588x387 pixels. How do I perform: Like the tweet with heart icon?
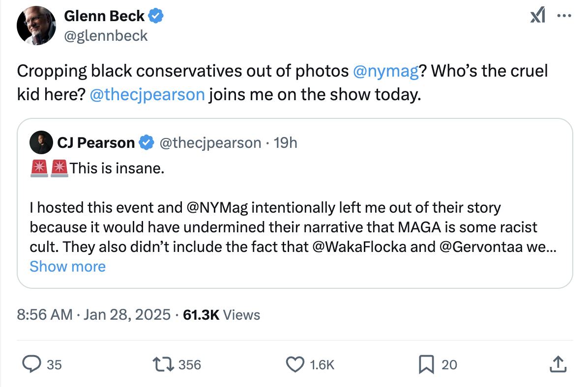pyautogui.click(x=294, y=364)
